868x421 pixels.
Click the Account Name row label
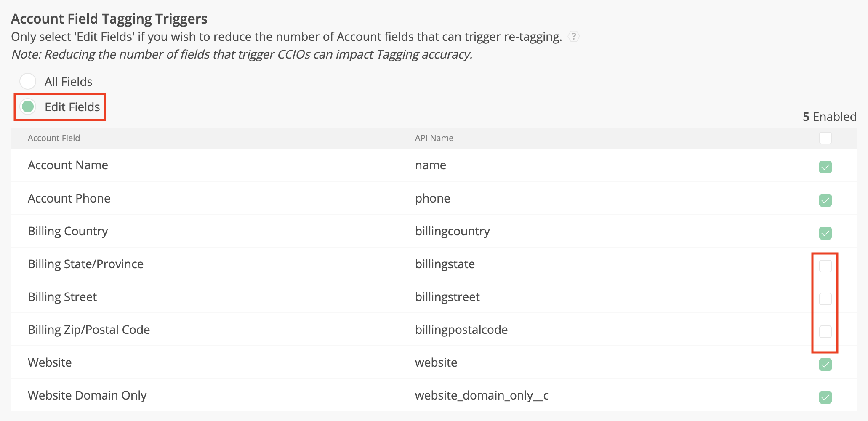(68, 165)
